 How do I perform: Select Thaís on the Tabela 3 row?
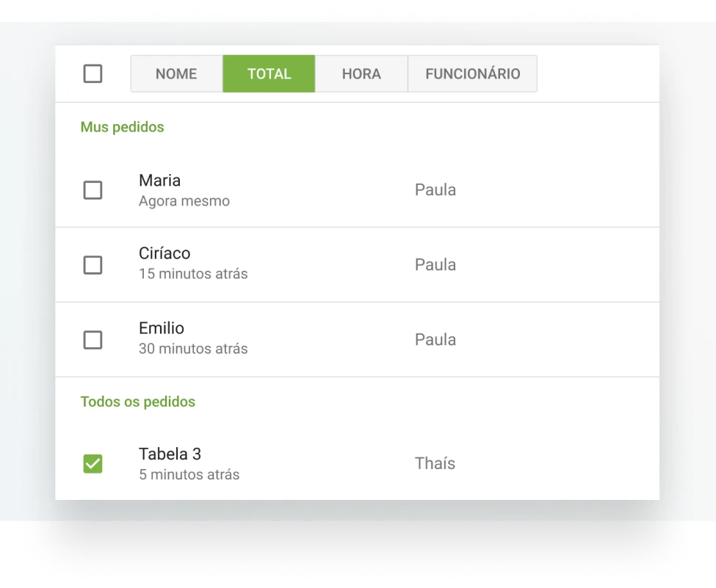(x=435, y=463)
